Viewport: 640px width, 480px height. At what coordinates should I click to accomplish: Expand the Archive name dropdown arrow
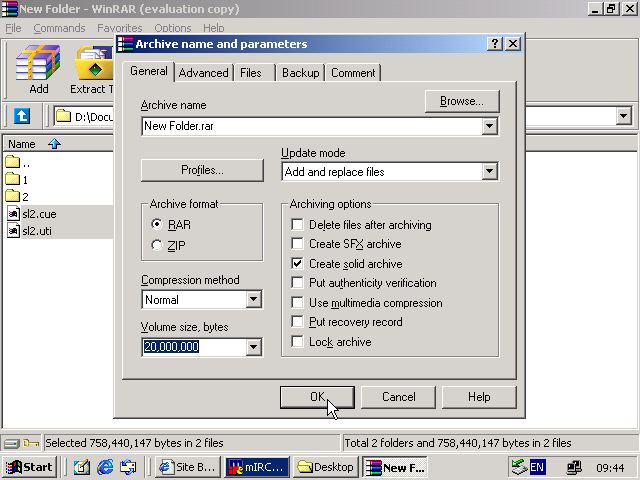tap(489, 126)
